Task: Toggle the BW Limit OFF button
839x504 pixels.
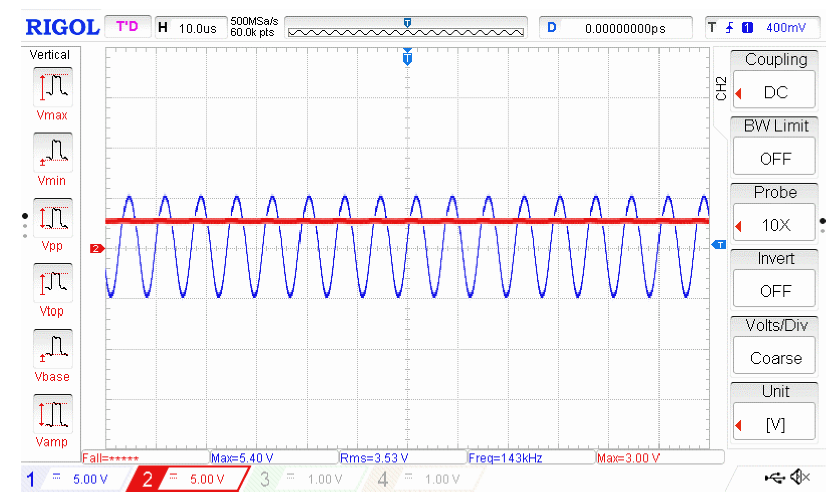Action: pyautogui.click(x=774, y=156)
